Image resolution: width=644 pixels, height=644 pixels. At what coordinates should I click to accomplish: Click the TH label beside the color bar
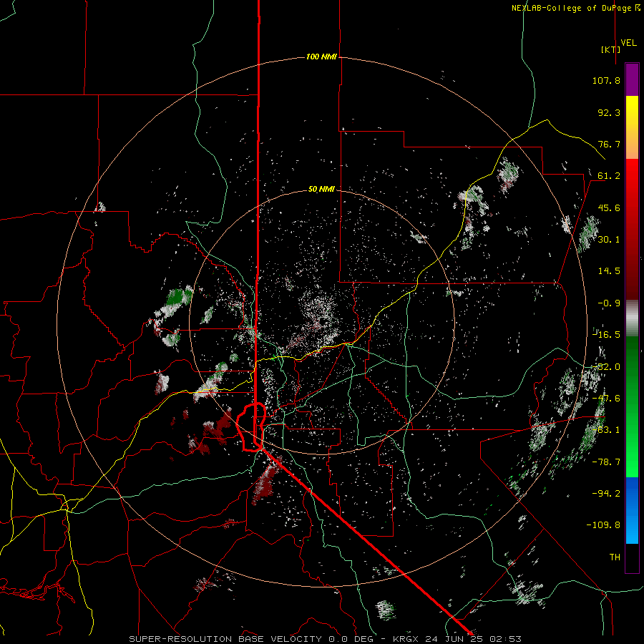[x=615, y=557]
